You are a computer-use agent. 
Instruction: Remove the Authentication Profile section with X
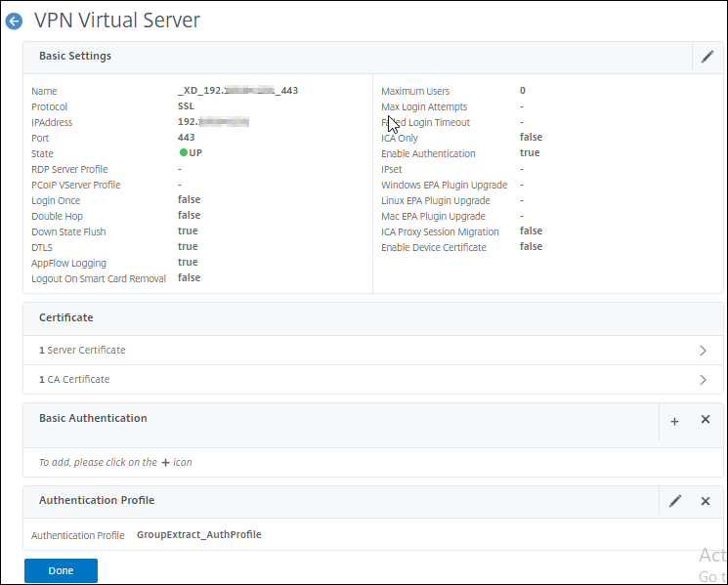tap(705, 501)
